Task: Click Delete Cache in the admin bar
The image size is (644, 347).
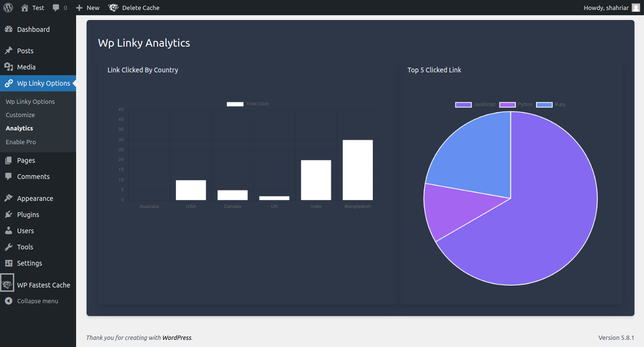Action: [141, 8]
